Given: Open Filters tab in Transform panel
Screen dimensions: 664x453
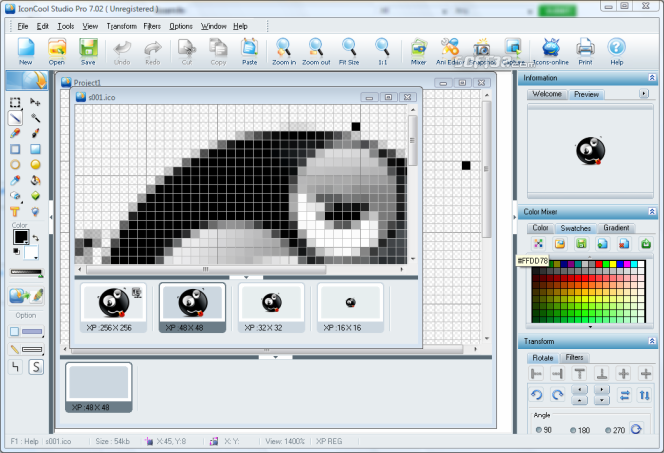Looking at the screenshot, I should coord(574,357).
